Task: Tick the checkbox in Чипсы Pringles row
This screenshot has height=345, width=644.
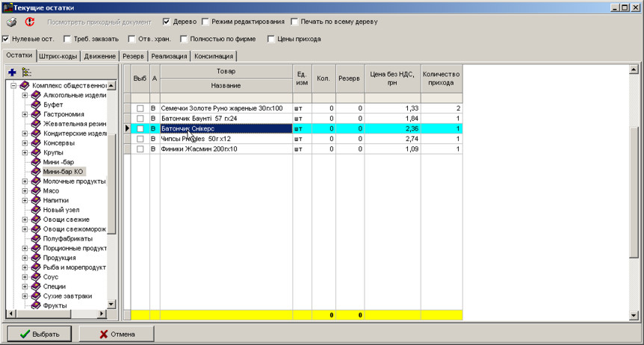Action: click(x=140, y=139)
